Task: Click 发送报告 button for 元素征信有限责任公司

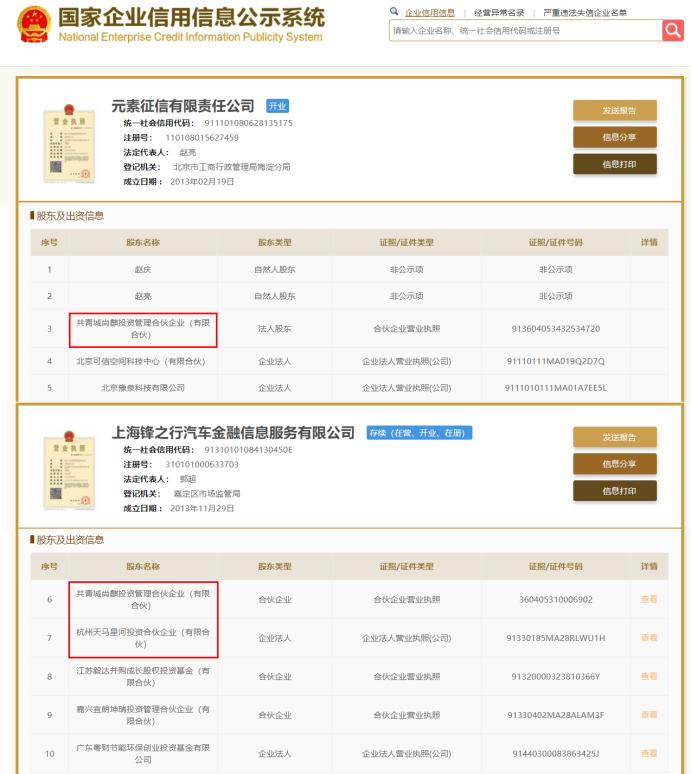Action: pyautogui.click(x=615, y=111)
